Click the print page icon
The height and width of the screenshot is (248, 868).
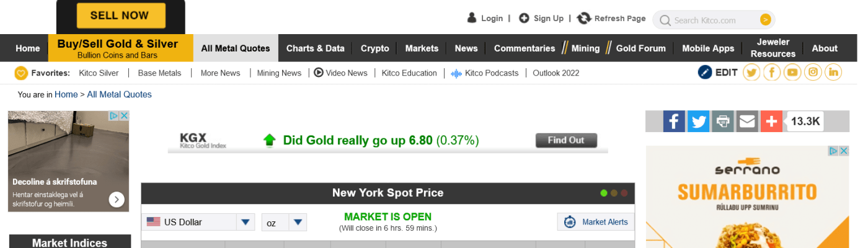click(722, 122)
